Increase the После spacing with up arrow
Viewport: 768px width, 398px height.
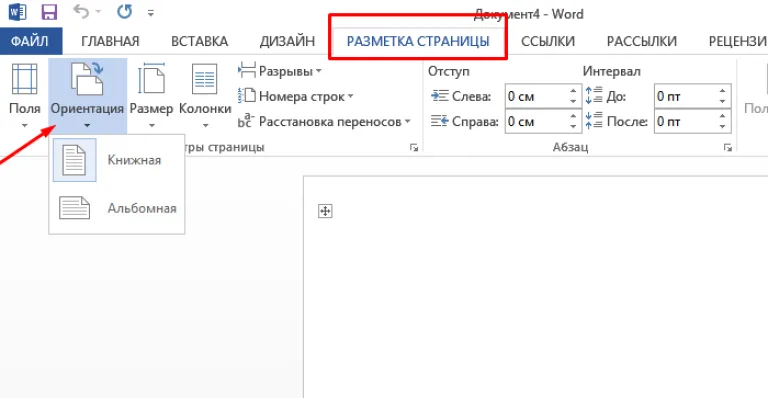[x=722, y=116]
